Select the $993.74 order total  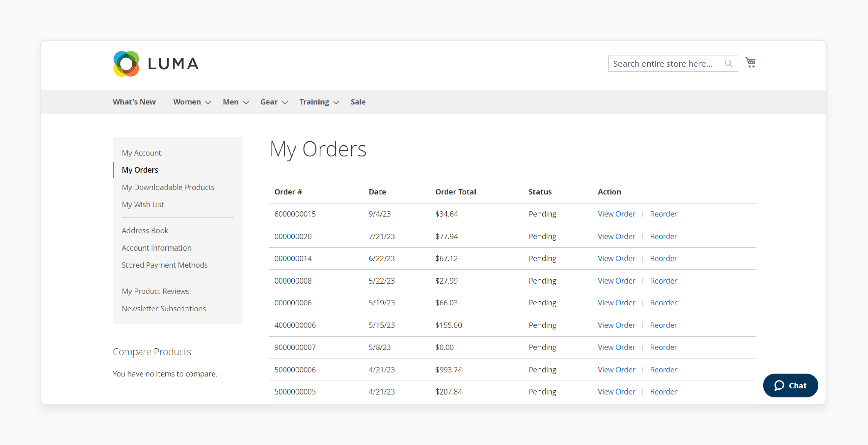click(x=448, y=370)
